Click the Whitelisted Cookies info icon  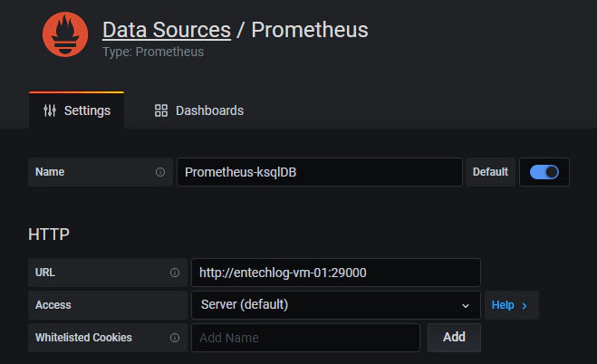175,338
